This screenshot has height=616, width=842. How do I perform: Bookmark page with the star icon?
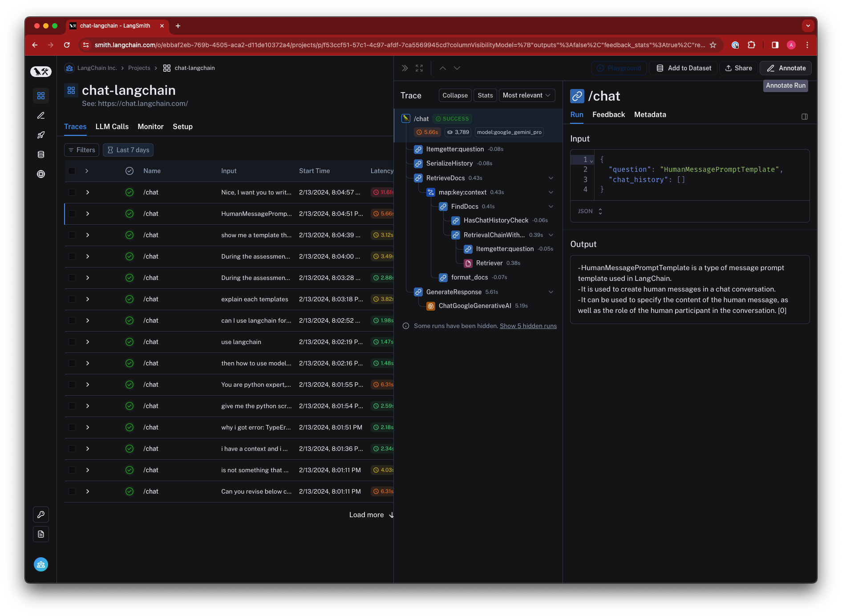click(713, 45)
